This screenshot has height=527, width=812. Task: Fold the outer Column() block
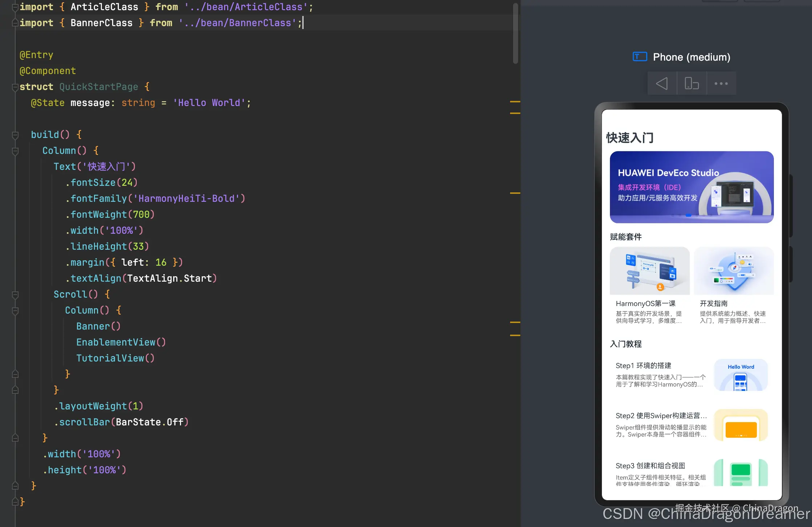coord(15,151)
